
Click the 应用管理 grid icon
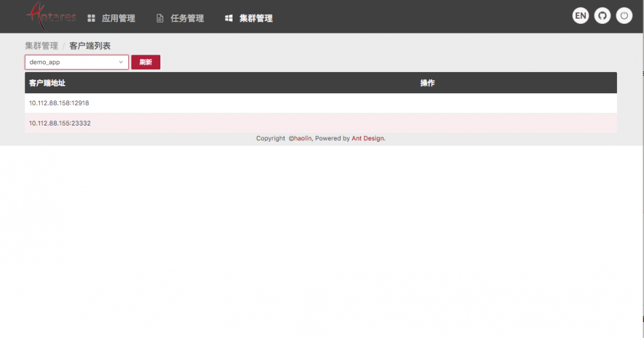[x=91, y=18]
